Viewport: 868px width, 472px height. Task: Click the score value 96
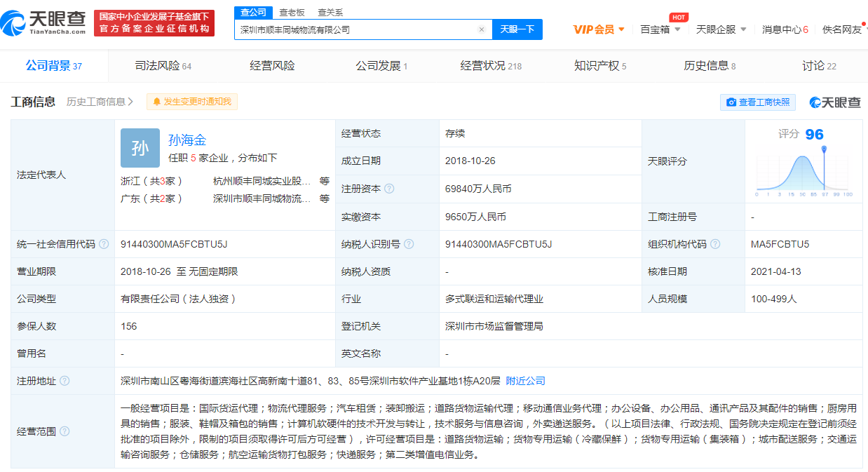(x=814, y=134)
